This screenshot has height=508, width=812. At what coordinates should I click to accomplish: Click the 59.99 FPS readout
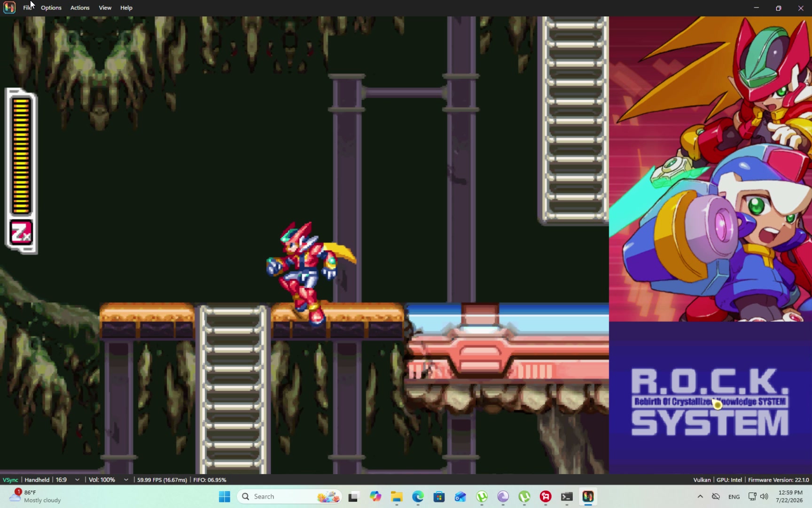[162, 480]
